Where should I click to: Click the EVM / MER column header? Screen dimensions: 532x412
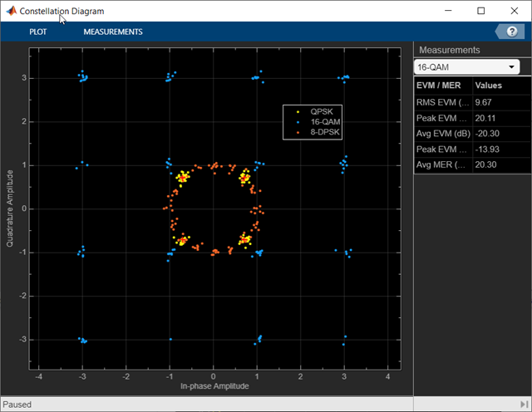point(442,85)
